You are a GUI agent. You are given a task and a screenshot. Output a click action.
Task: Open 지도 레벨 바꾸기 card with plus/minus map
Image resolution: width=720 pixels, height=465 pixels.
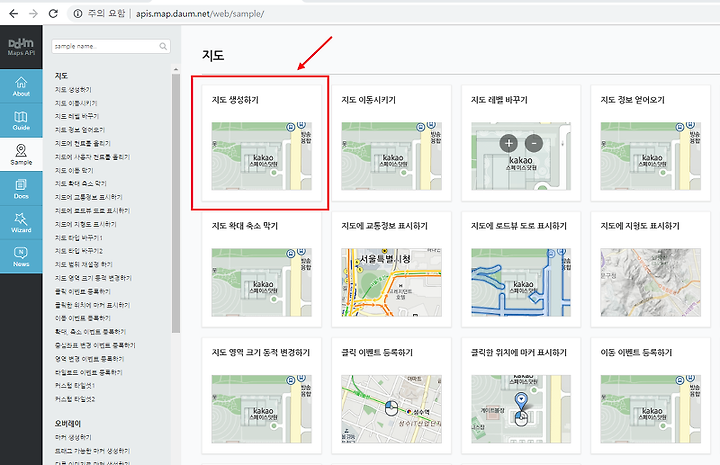tap(521, 156)
